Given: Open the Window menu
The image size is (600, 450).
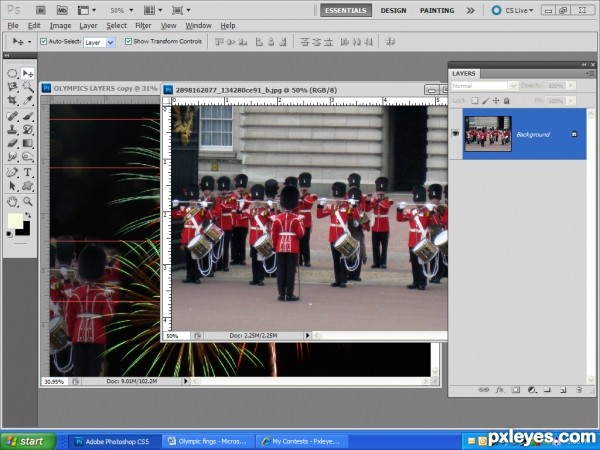Looking at the screenshot, I should 198,26.
